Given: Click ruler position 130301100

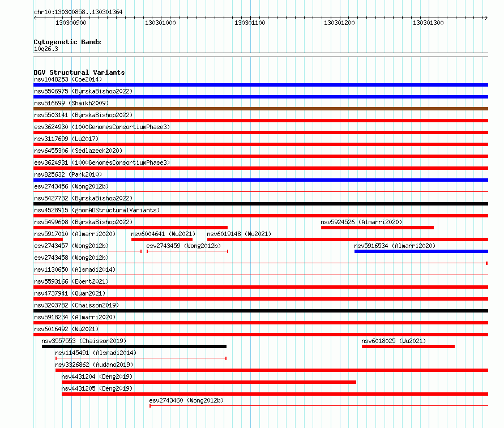Looking at the screenshot, I should [x=250, y=23].
